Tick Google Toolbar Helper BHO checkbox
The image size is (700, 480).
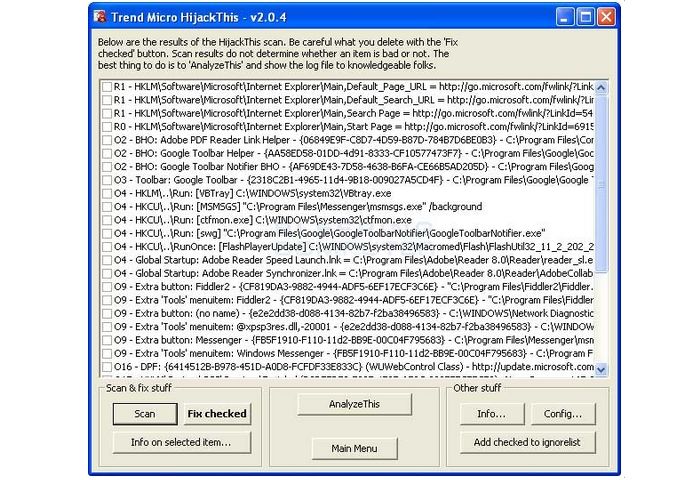(107, 154)
